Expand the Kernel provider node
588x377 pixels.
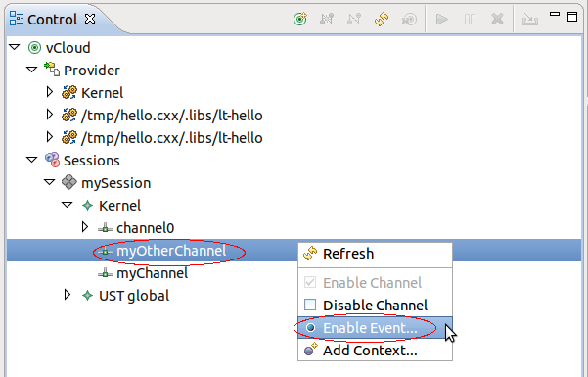click(50, 92)
